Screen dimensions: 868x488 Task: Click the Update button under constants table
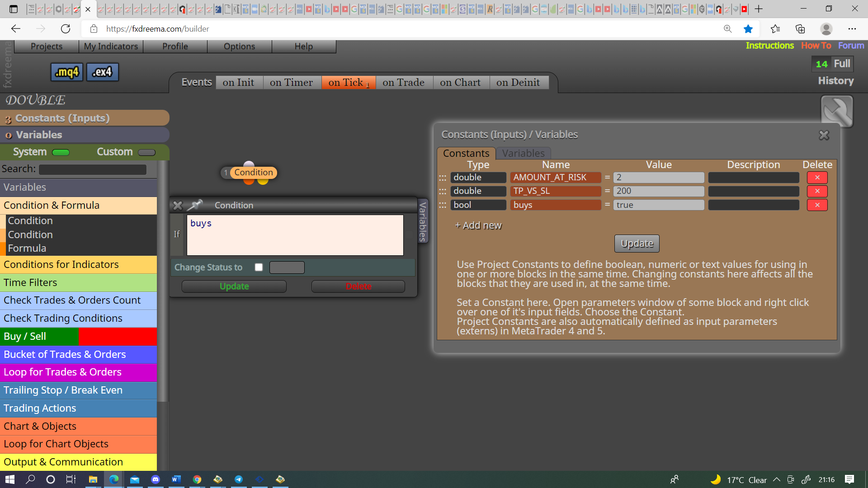coord(637,244)
